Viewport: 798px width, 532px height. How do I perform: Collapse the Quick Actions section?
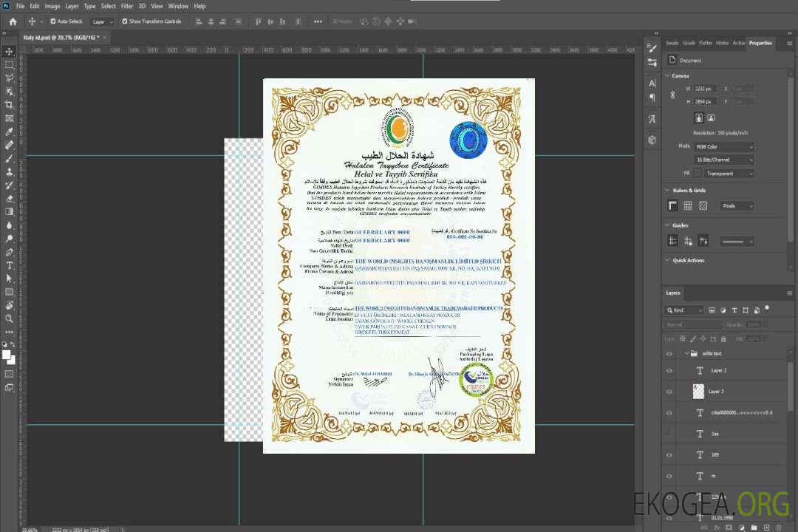[667, 260]
